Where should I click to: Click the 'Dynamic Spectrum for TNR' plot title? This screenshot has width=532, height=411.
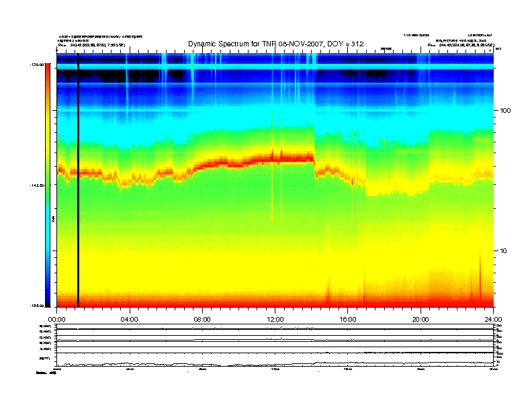pyautogui.click(x=276, y=44)
